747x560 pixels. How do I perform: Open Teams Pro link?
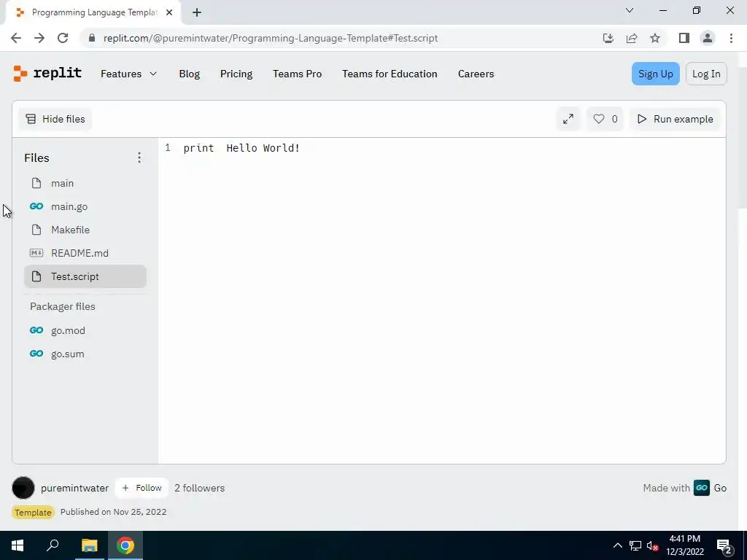(298, 74)
